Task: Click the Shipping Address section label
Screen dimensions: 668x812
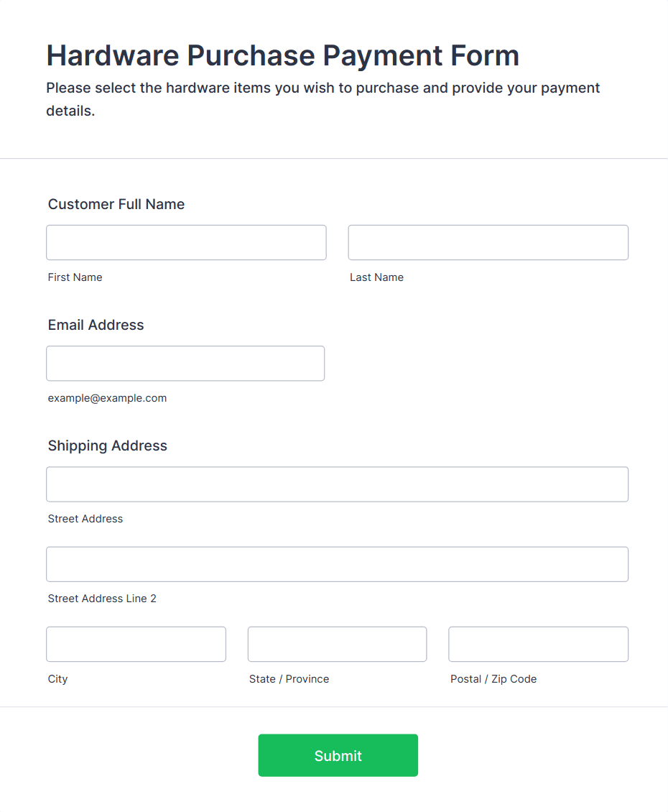Action: [108, 446]
